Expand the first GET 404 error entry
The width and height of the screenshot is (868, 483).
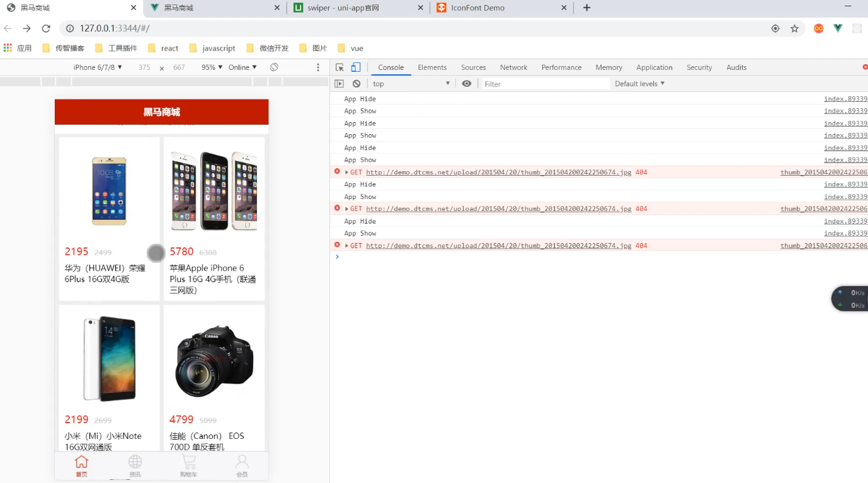coord(346,172)
